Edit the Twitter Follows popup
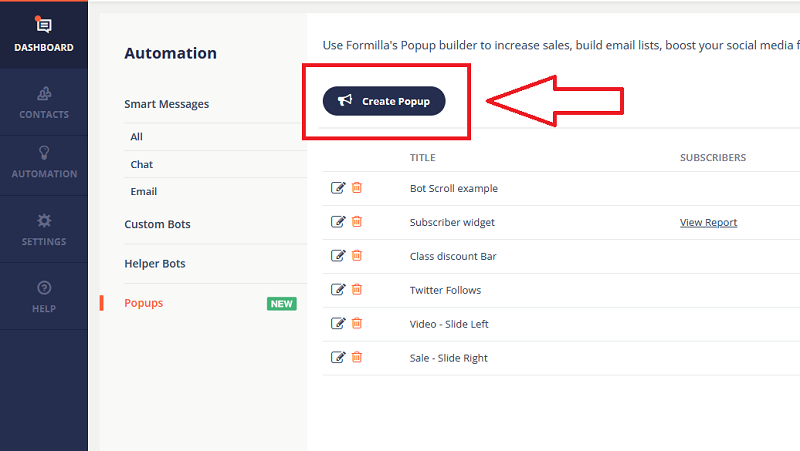Image resolution: width=800 pixels, height=451 pixels. (338, 290)
